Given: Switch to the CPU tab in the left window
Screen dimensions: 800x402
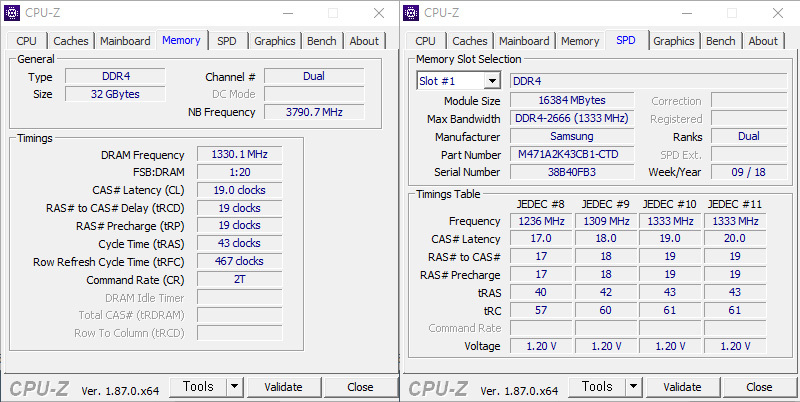Looking at the screenshot, I should click(27, 41).
